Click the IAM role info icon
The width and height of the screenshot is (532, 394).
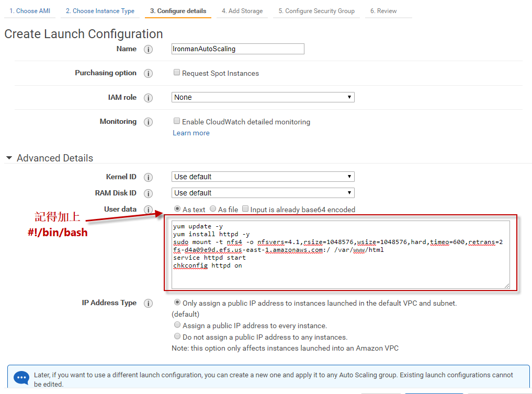point(148,98)
